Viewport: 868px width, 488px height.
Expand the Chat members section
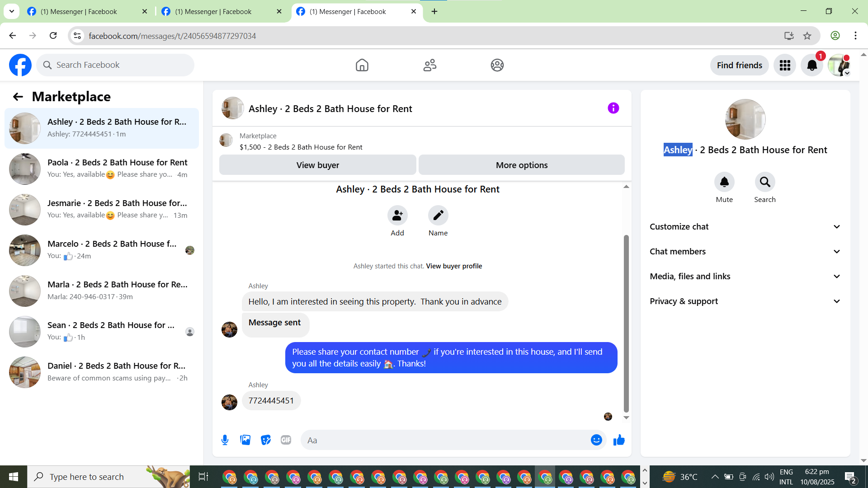tap(745, 252)
